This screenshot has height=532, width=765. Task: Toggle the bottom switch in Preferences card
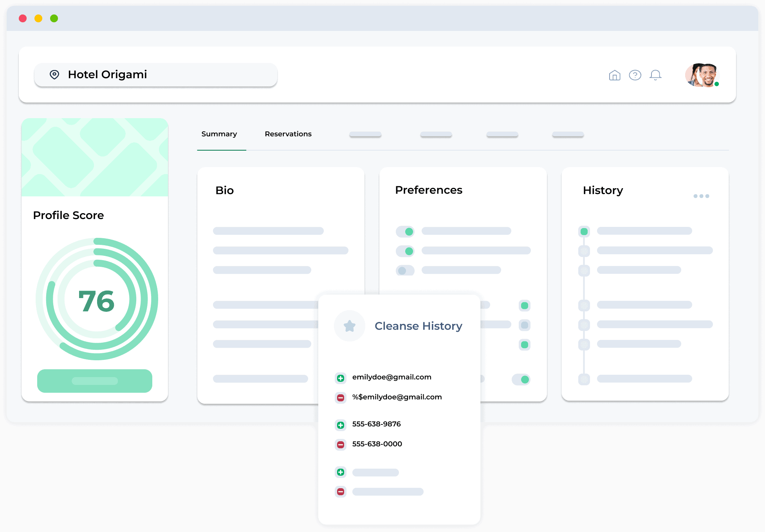521,379
